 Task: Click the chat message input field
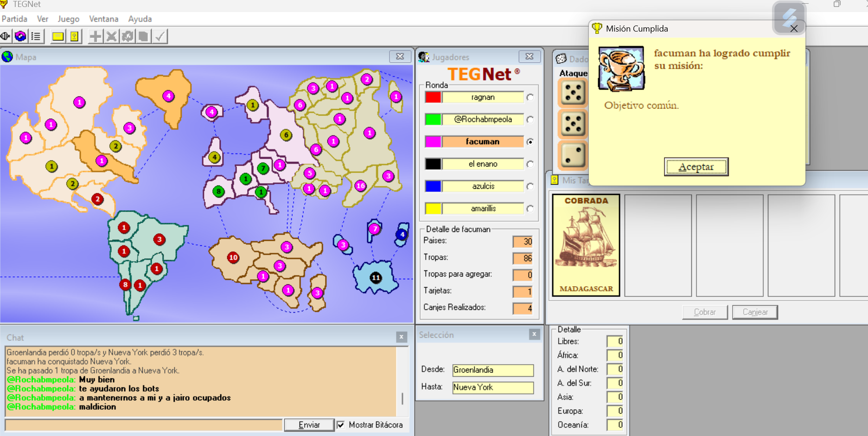(144, 425)
